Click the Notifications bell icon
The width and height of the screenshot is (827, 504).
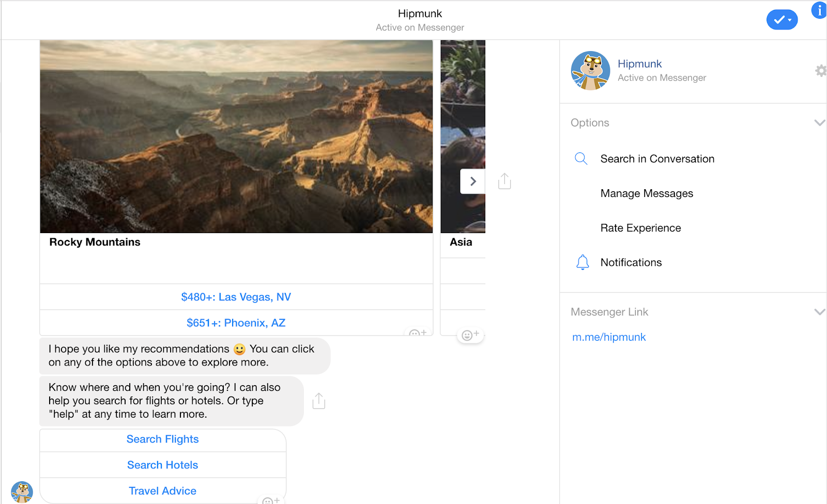pyautogui.click(x=583, y=263)
